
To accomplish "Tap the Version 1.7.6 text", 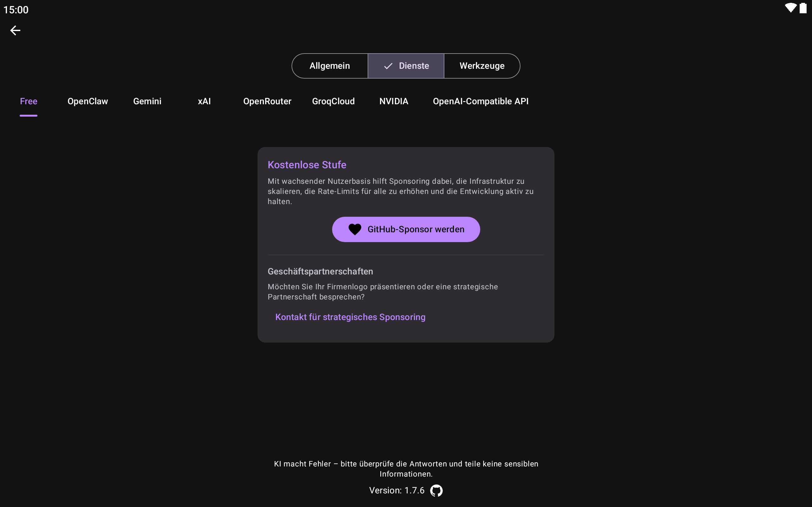I will click(x=396, y=491).
